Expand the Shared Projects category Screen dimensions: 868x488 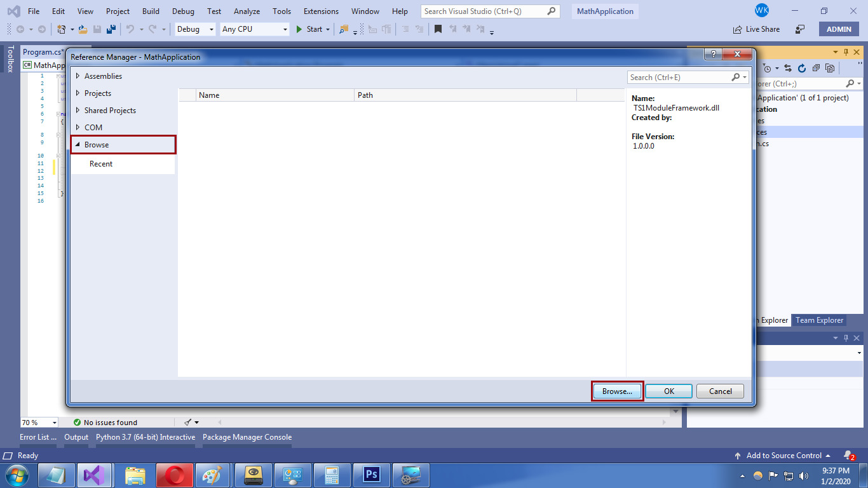[78, 111]
